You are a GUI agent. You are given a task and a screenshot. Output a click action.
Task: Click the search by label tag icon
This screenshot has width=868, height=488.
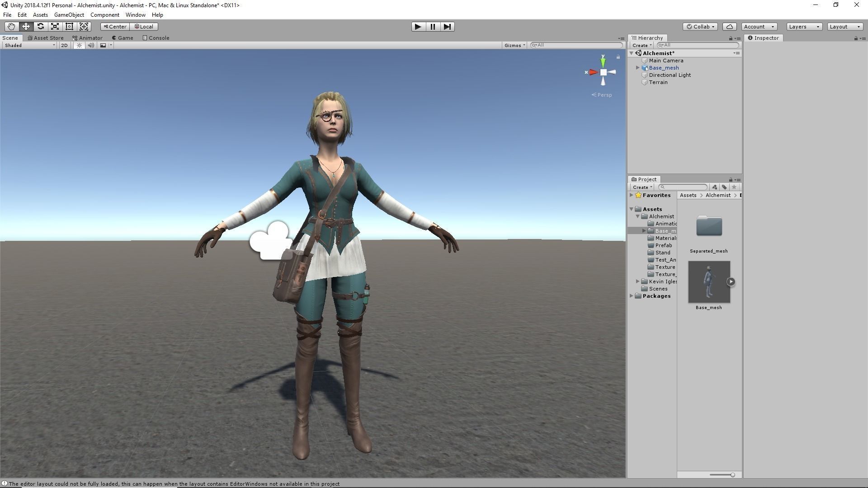(x=724, y=187)
